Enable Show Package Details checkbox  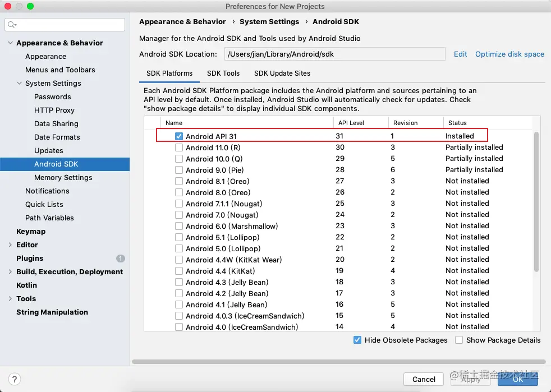coord(459,340)
